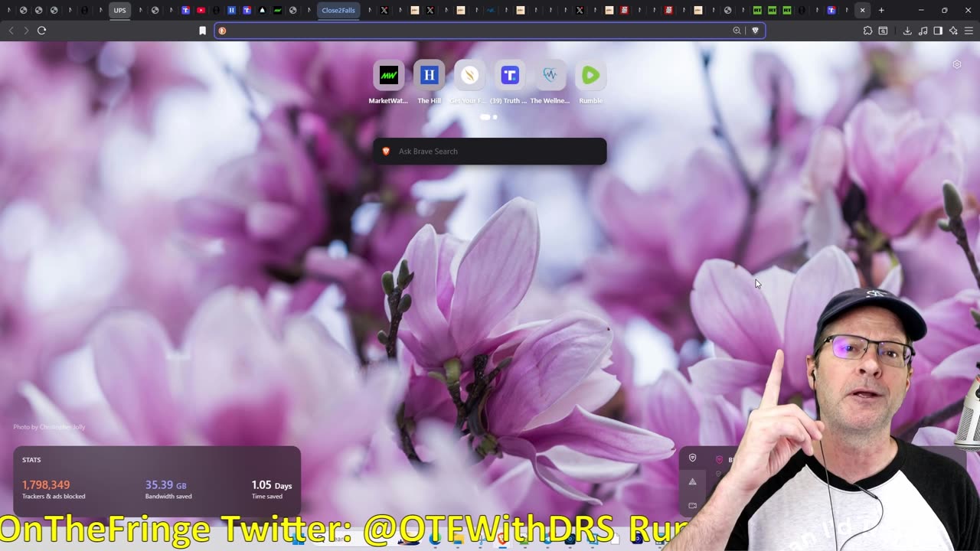
Task: Switch to the UPS tab
Action: (120, 11)
